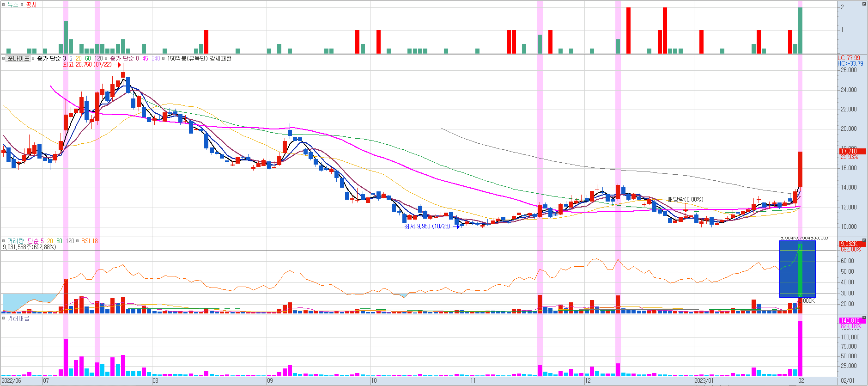Viewport: 868px width, 386px height.
Task: Click the 26,000 price axis label
Action: point(849,70)
